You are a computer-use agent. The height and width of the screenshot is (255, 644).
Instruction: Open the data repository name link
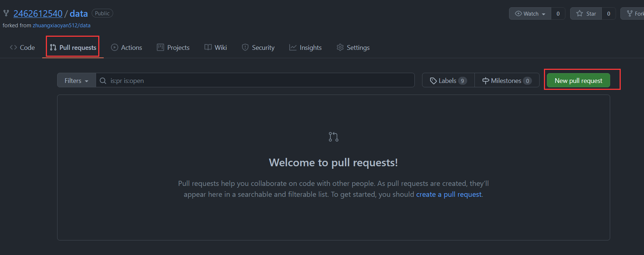(79, 13)
